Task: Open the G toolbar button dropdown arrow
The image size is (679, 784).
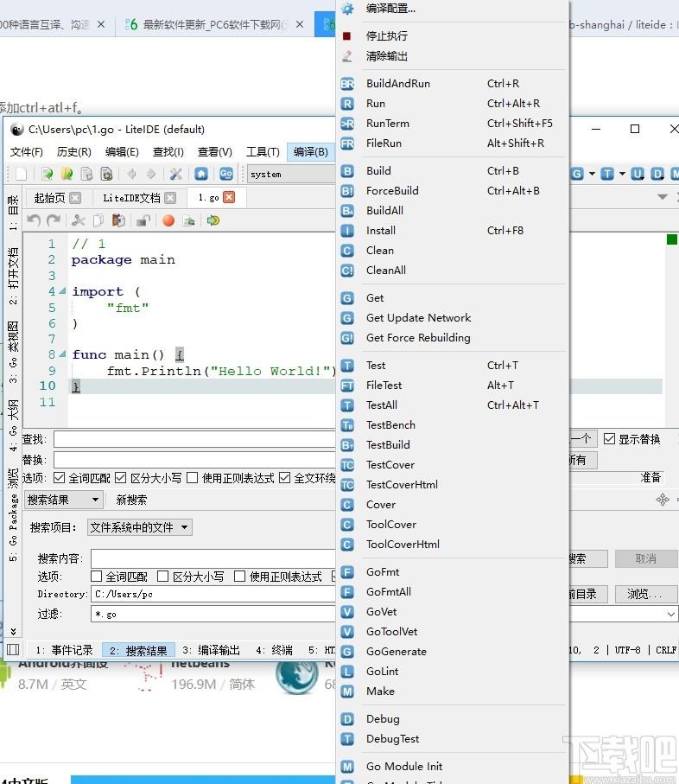Action: pos(592,174)
